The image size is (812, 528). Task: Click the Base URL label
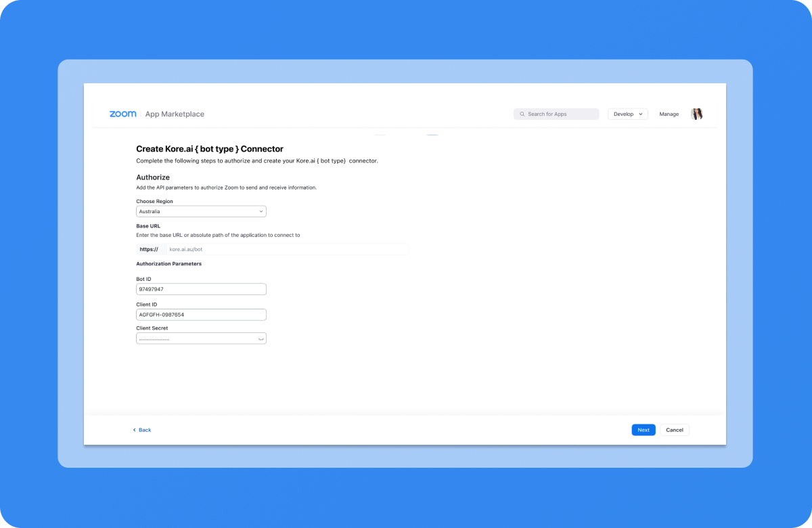(x=148, y=226)
